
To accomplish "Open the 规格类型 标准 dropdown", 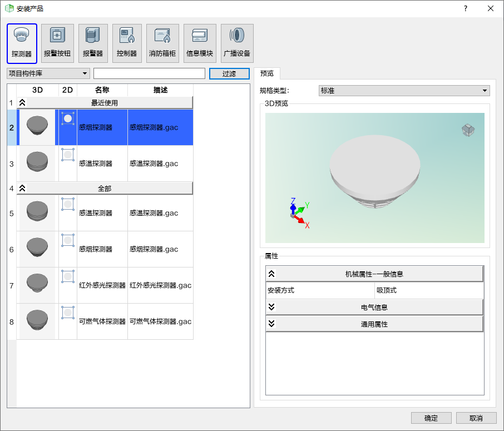I will click(x=404, y=91).
